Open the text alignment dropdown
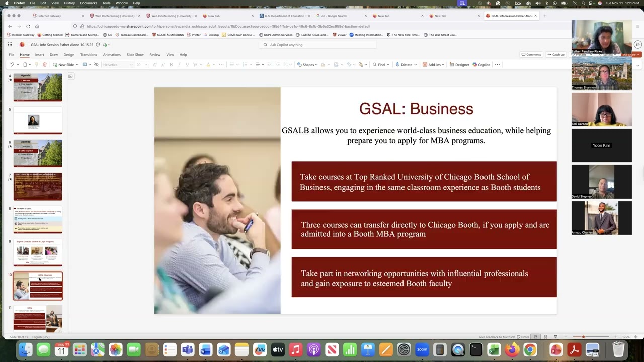Image resolution: width=644 pixels, height=362 pixels. click(x=259, y=65)
